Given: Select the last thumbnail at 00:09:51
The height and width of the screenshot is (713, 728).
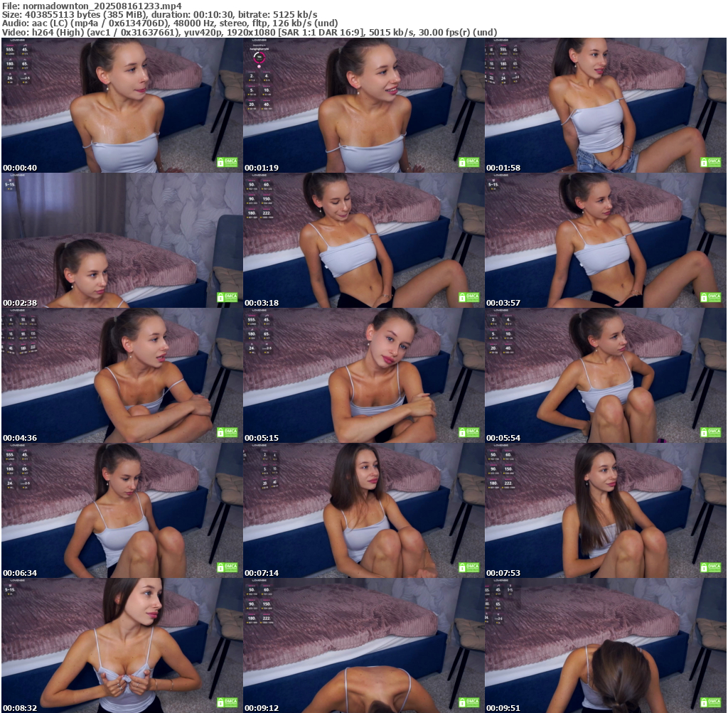Looking at the screenshot, I should coord(605,645).
